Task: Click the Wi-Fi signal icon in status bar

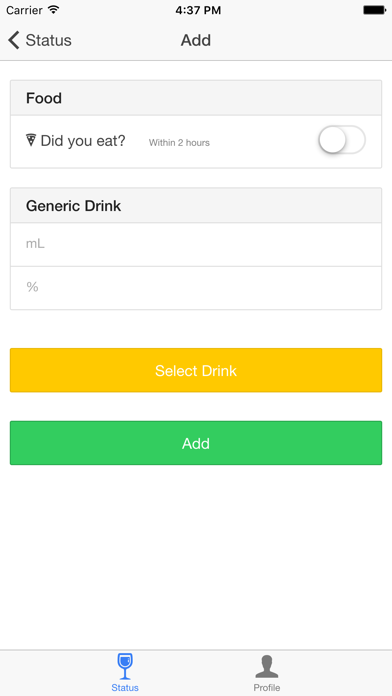Action: (54, 10)
